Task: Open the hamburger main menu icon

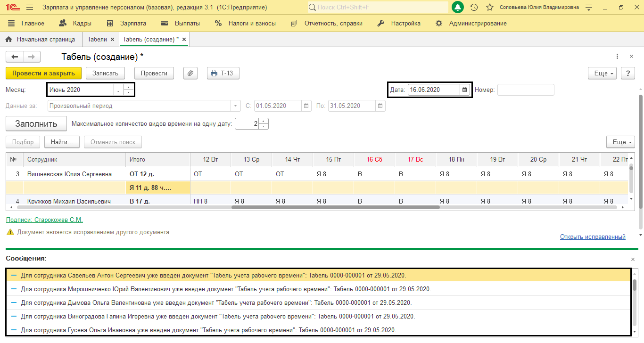Action: [x=30, y=8]
